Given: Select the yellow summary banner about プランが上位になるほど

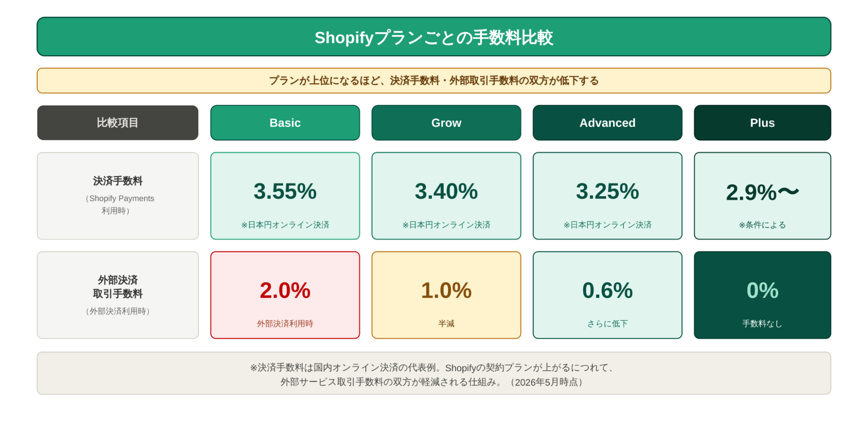Looking at the screenshot, I should (x=434, y=81).
